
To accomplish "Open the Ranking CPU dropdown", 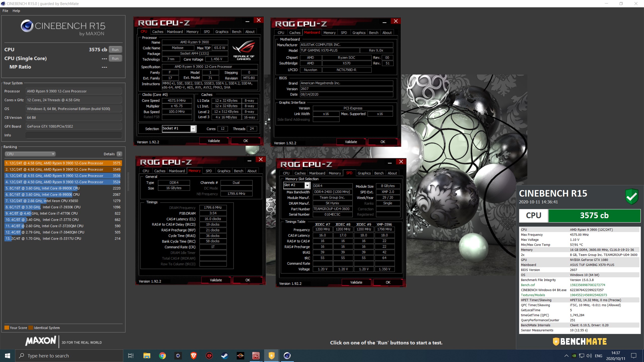I will coord(30,154).
